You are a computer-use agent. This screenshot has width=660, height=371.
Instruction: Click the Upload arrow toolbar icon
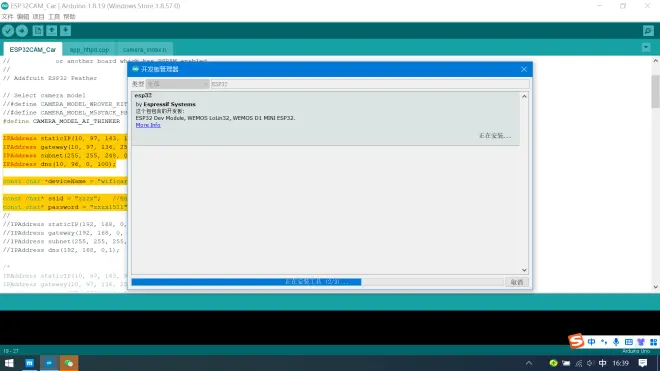click(x=22, y=31)
